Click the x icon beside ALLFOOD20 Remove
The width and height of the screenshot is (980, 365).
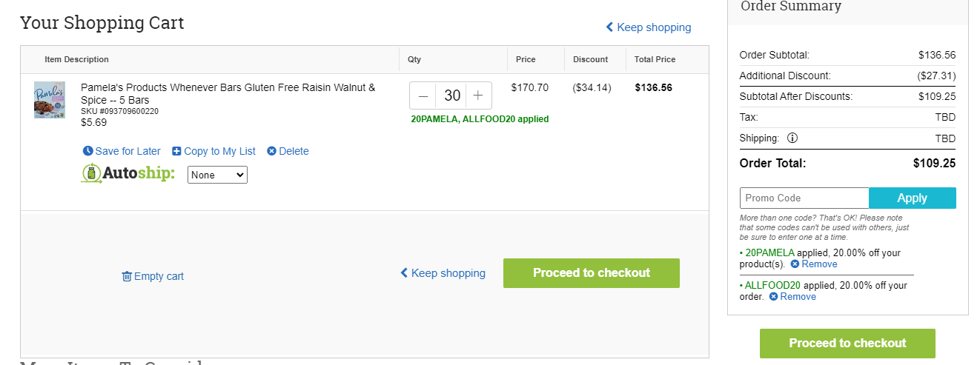click(x=773, y=297)
